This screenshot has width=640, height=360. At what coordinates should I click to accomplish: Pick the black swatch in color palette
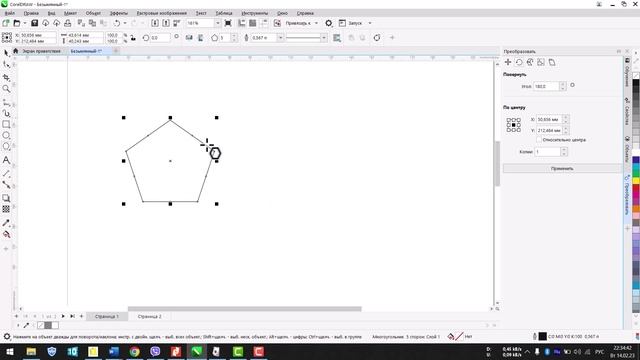[636, 83]
